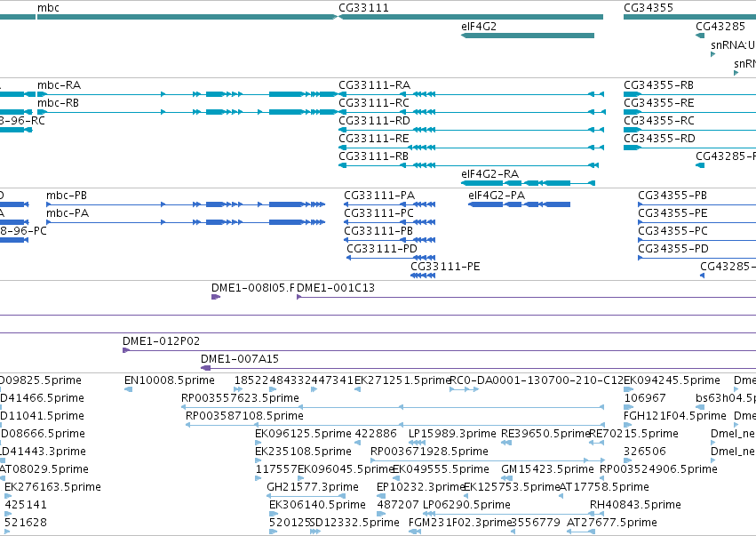Select protein CG34355-PD

[696, 258]
